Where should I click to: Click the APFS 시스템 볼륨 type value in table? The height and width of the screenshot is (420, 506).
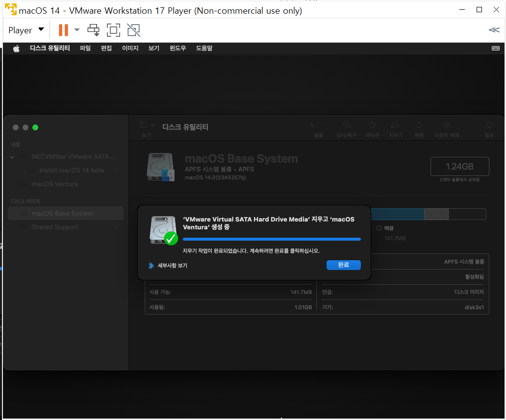(x=464, y=262)
